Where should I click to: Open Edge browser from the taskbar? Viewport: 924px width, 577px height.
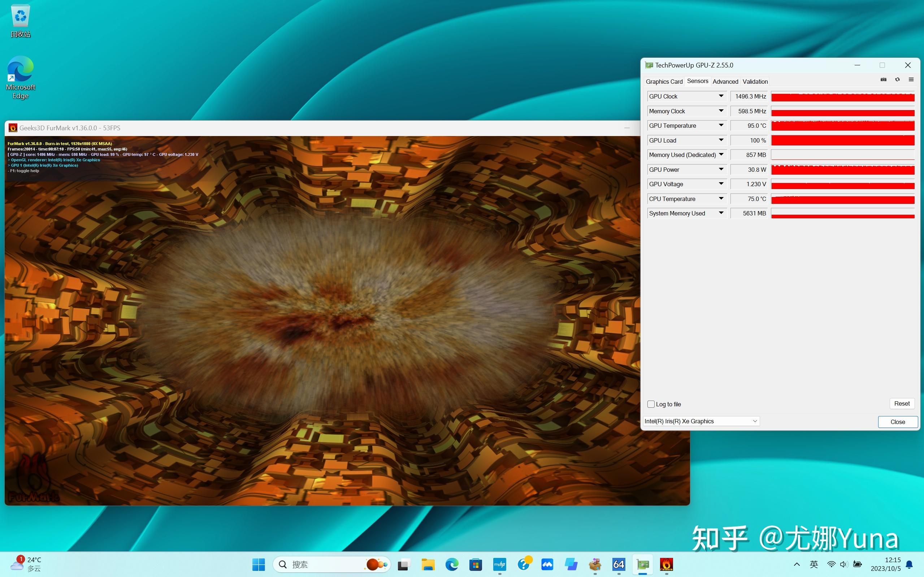[452, 564]
